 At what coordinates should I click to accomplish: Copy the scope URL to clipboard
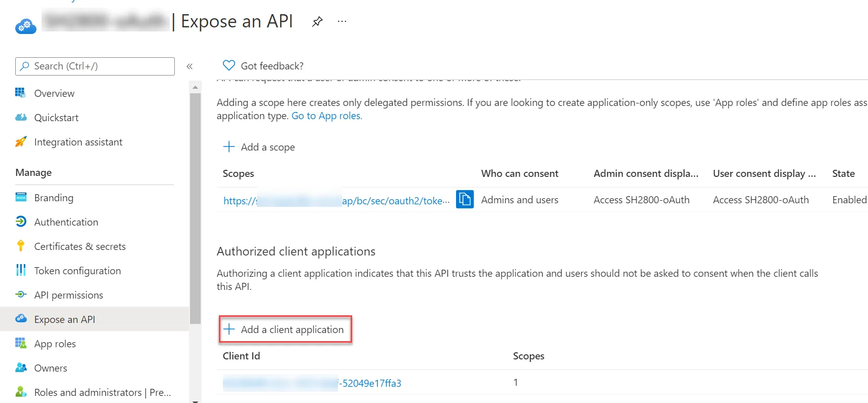465,199
